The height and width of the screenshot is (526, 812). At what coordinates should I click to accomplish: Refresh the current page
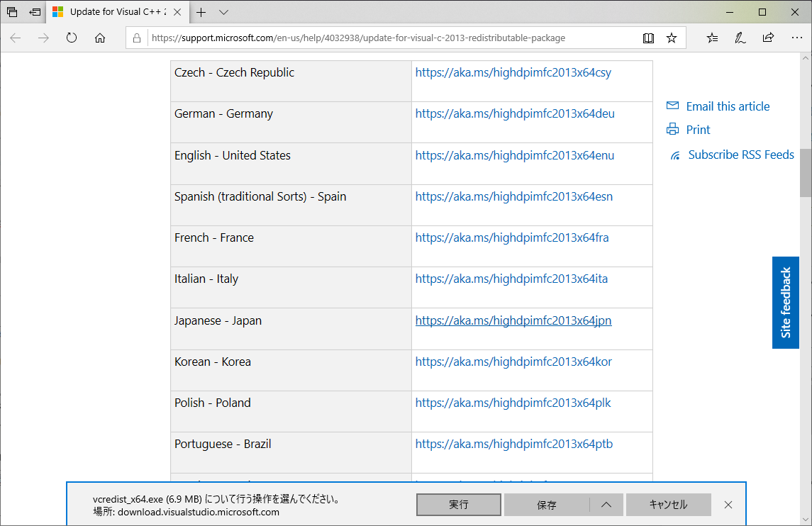coord(72,38)
